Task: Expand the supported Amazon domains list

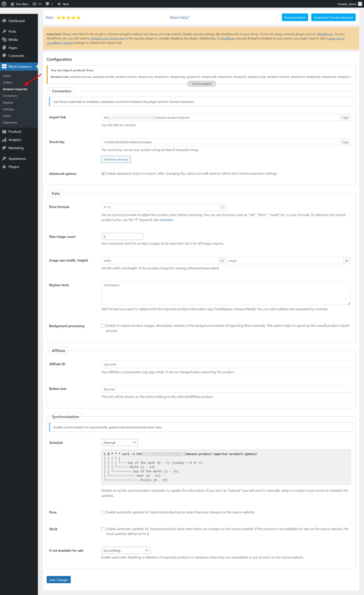Action: tap(201, 83)
